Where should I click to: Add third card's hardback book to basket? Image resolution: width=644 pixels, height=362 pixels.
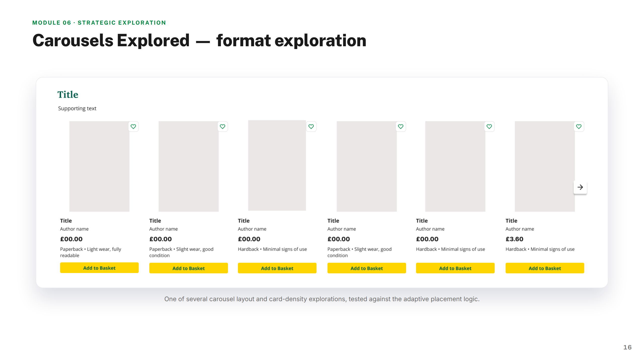pos(277,268)
